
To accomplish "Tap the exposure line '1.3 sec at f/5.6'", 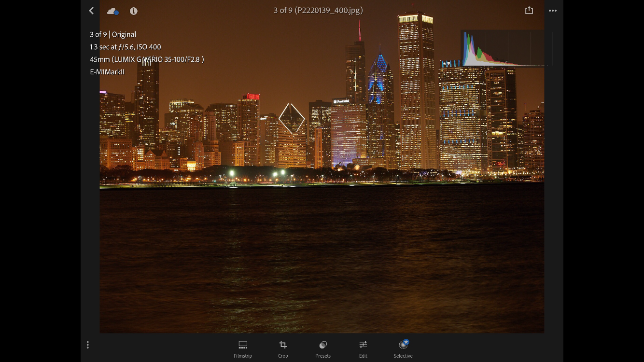I will click(126, 47).
